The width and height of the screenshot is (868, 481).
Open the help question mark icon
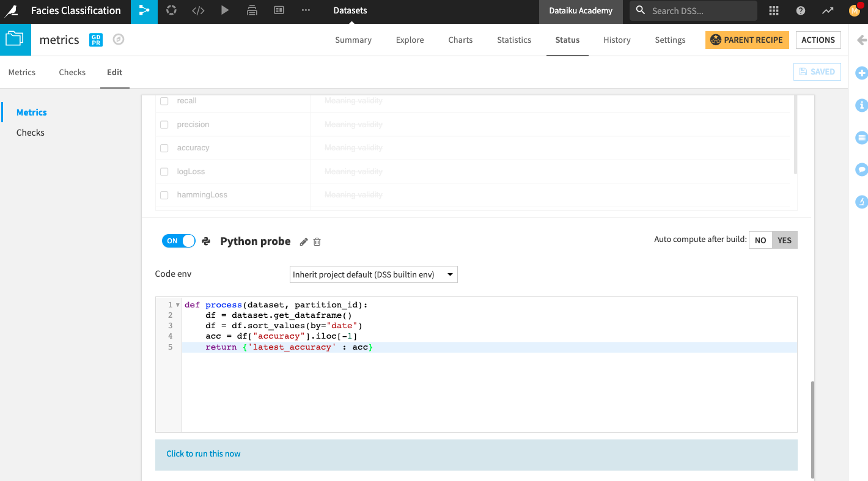(801, 11)
